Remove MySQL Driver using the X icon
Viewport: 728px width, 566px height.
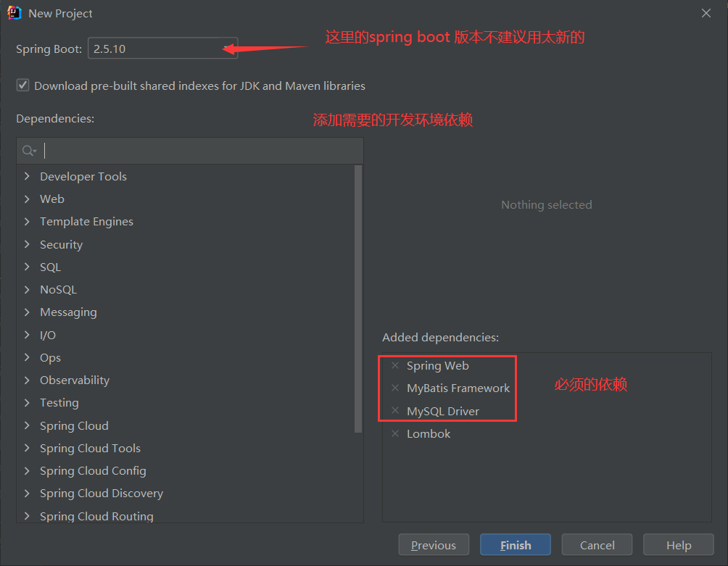coord(395,411)
